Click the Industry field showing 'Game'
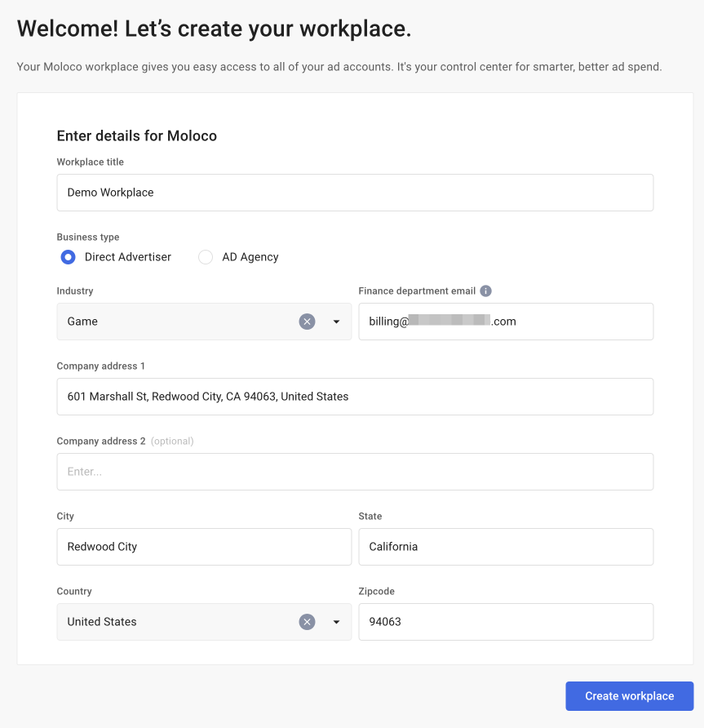Image resolution: width=704 pixels, height=728 pixels. pos(171,322)
